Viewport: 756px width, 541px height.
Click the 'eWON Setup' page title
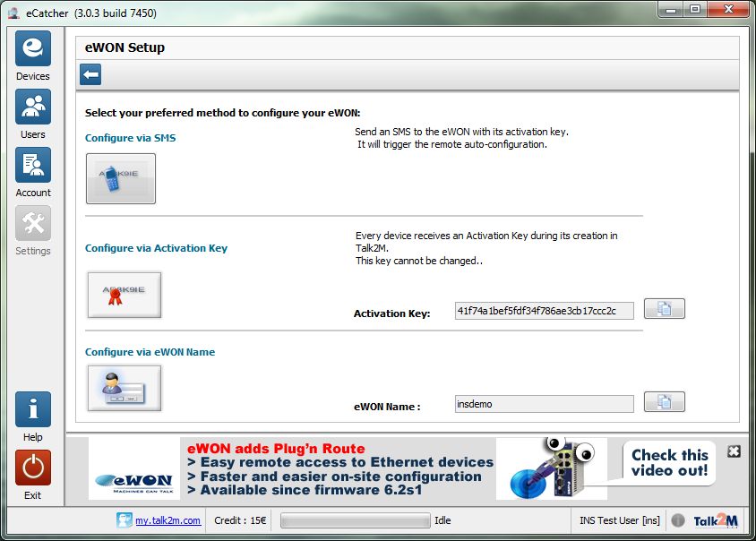(x=125, y=47)
